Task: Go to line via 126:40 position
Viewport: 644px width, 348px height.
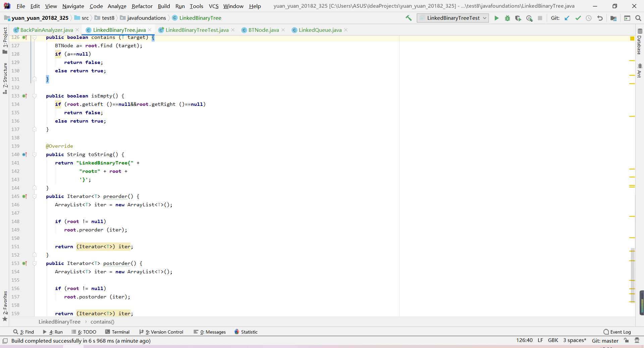Action: (x=524, y=340)
